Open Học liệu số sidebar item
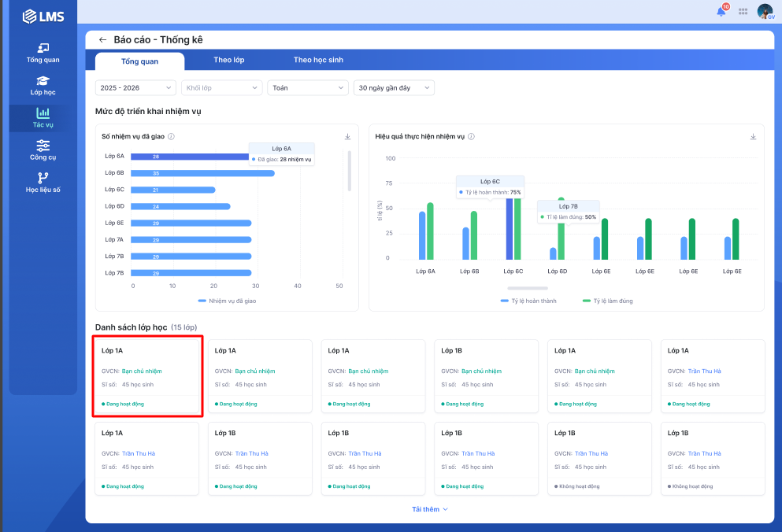Screen dimensions: 782x532 pyautogui.click(x=43, y=183)
